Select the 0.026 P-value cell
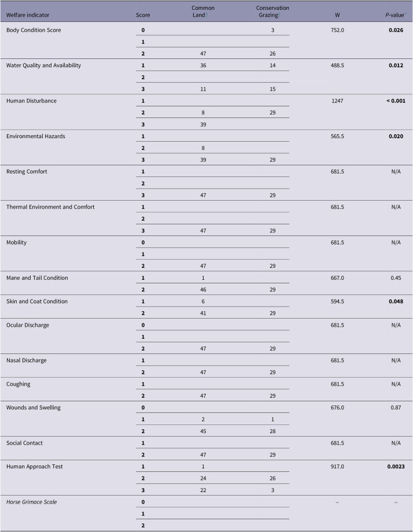The image size is (413, 532). point(396,30)
